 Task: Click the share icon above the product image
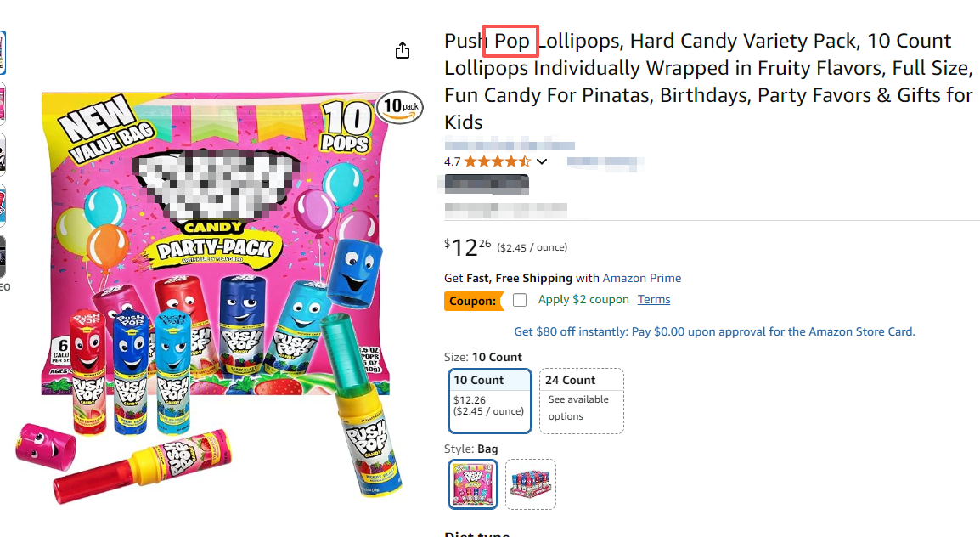coord(402,50)
